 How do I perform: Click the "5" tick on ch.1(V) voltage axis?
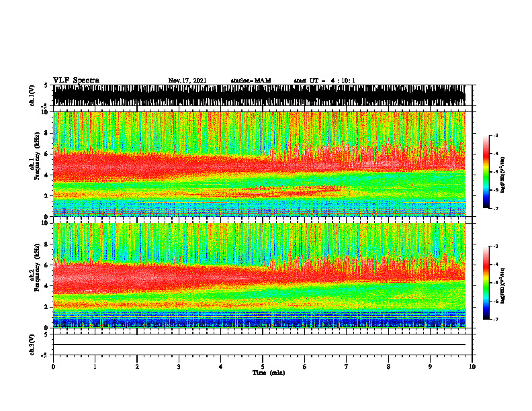pos(46,85)
